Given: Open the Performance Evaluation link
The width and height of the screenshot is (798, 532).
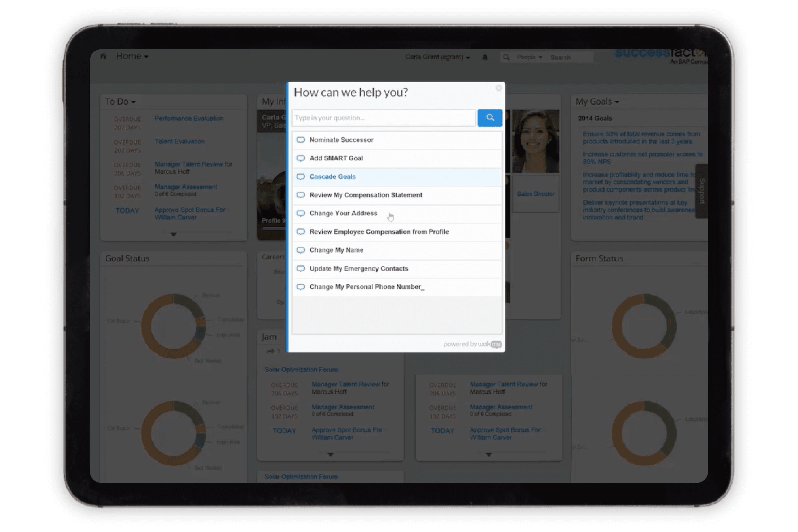Looking at the screenshot, I should coord(189,118).
